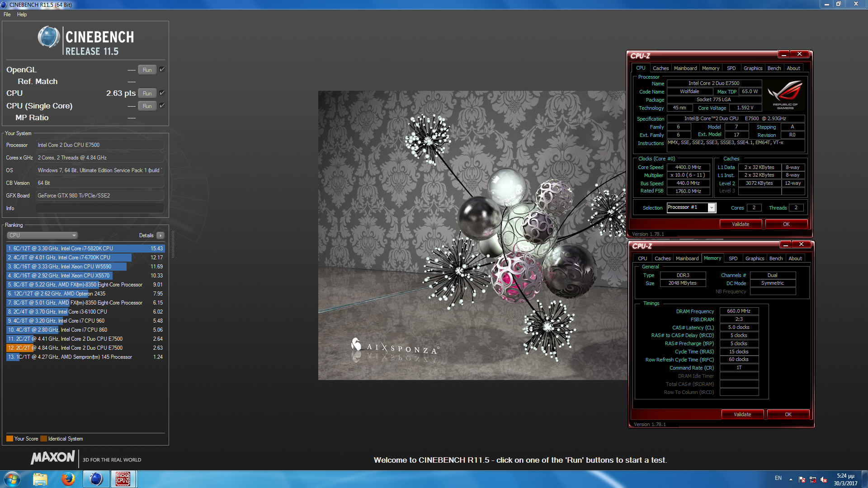Minimize the lower CPU-Z Memory window
The height and width of the screenshot is (488, 868).
click(x=786, y=244)
